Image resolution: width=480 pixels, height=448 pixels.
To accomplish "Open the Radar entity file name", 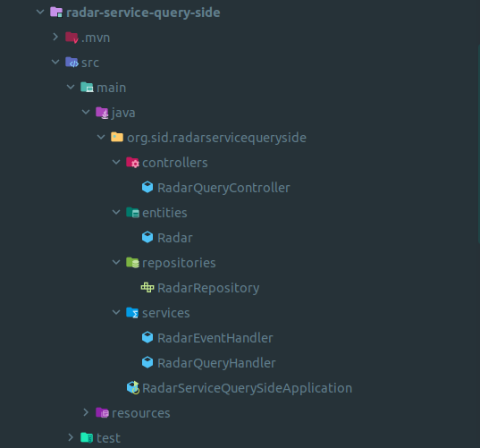I will tap(175, 238).
